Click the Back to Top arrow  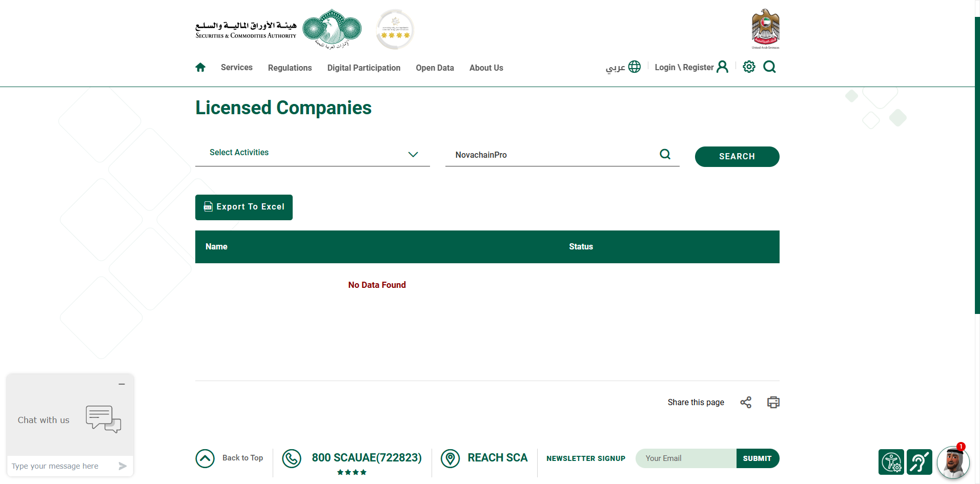pyautogui.click(x=205, y=458)
